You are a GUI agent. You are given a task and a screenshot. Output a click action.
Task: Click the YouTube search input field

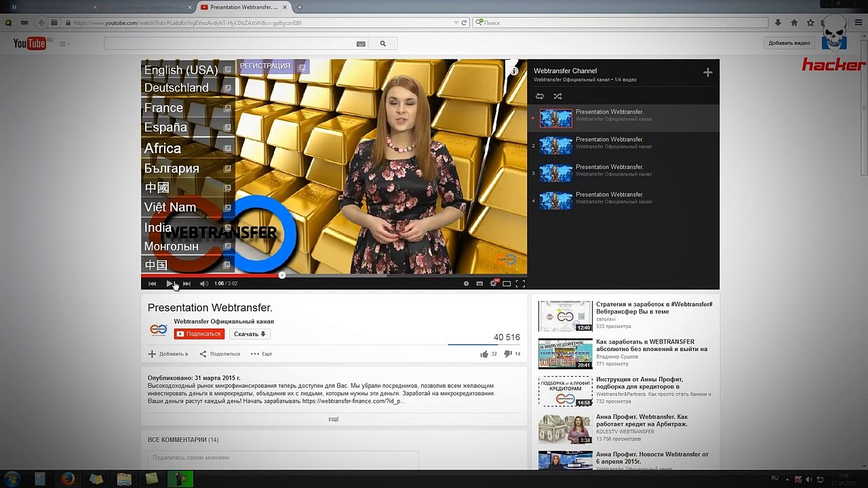[230, 43]
